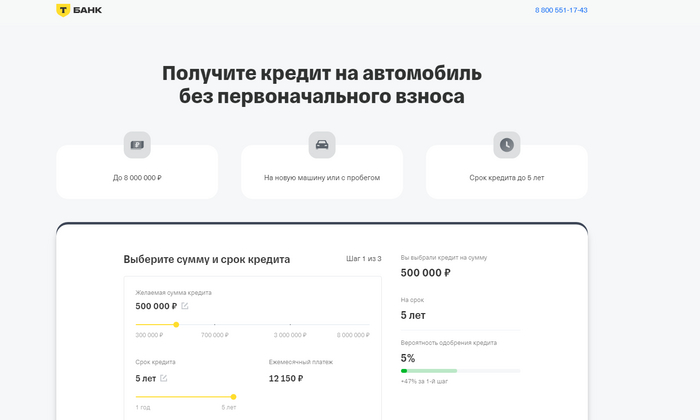The width and height of the screenshot is (700, 420).
Task: Click the Выберите сумму и срок кредита heading
Action: pyautogui.click(x=207, y=259)
